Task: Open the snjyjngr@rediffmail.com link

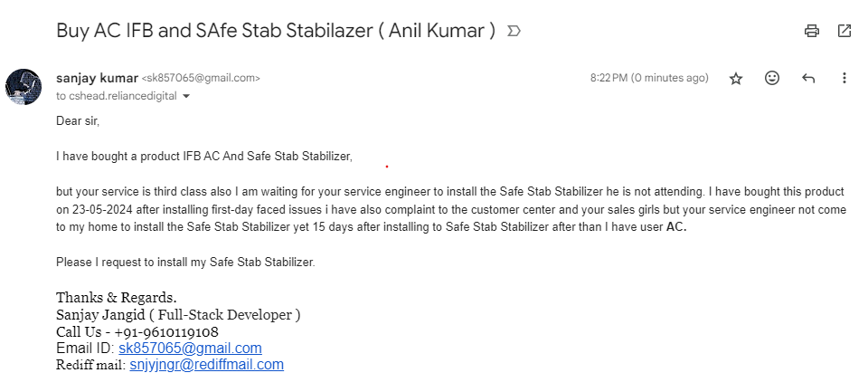Action: point(206,365)
